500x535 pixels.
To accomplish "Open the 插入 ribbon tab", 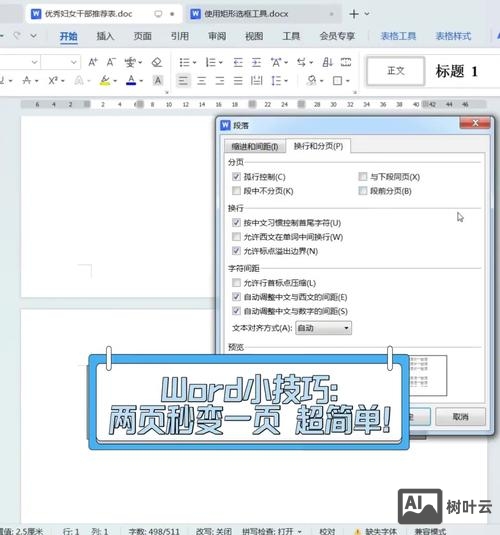I will 105,36.
